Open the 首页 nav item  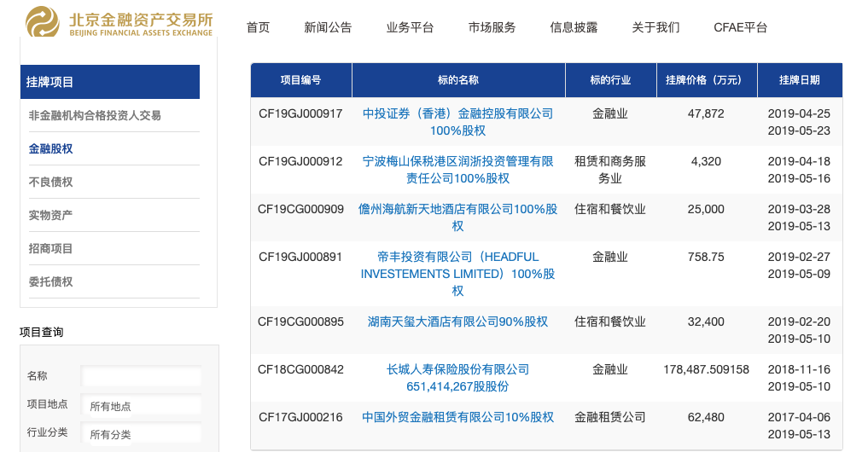258,27
